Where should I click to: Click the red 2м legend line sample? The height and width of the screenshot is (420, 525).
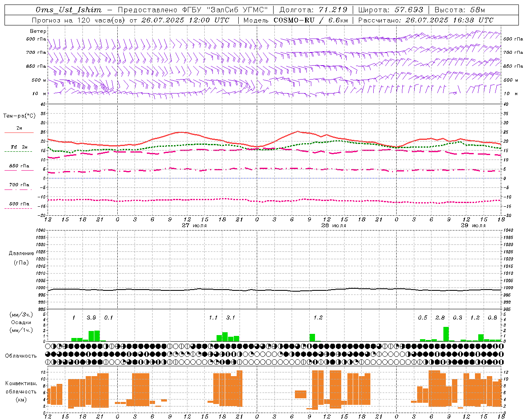click(x=19, y=133)
